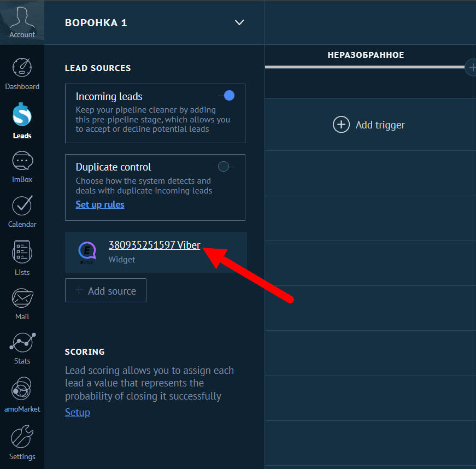Click the ВОРОНКА 1 pipeline title

click(96, 23)
